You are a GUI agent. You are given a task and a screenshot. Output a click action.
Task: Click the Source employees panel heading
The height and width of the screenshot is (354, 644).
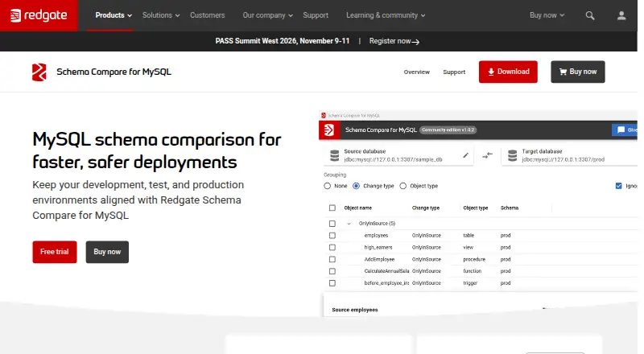[x=354, y=310]
